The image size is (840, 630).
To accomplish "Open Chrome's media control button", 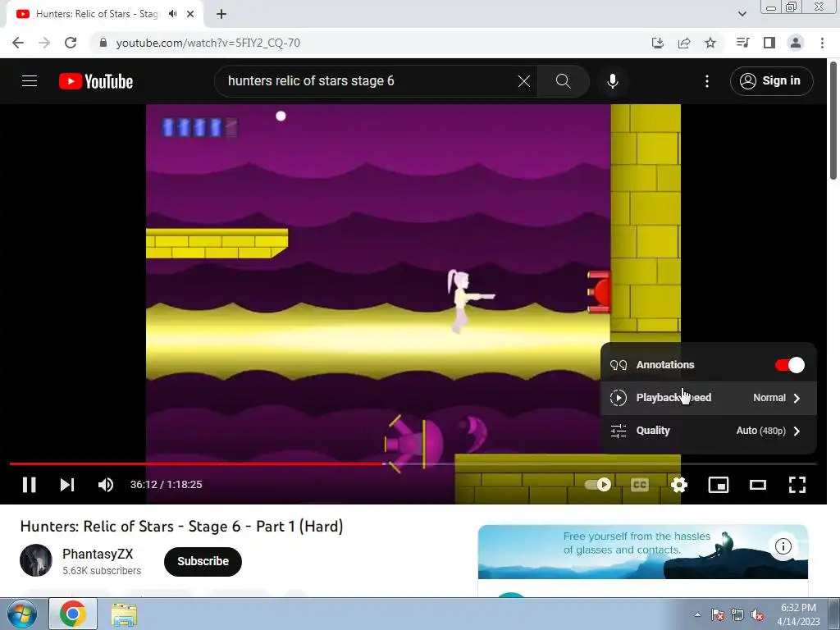I will (x=742, y=43).
